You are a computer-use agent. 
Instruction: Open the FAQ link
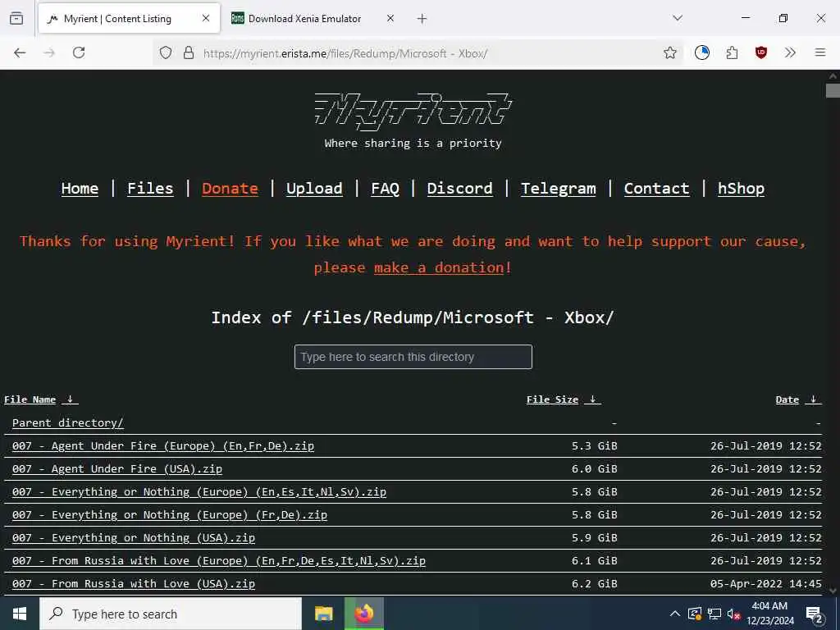pos(386,189)
